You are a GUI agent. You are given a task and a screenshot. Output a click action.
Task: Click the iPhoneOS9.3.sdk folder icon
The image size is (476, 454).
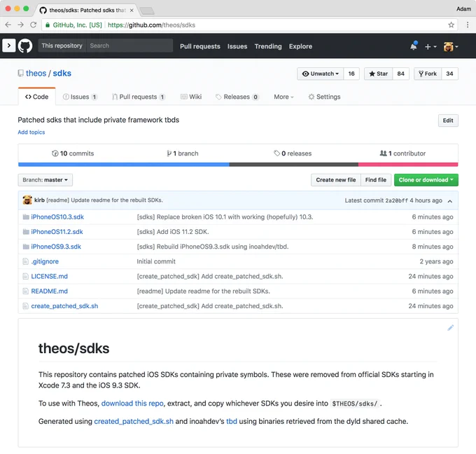coord(26,247)
